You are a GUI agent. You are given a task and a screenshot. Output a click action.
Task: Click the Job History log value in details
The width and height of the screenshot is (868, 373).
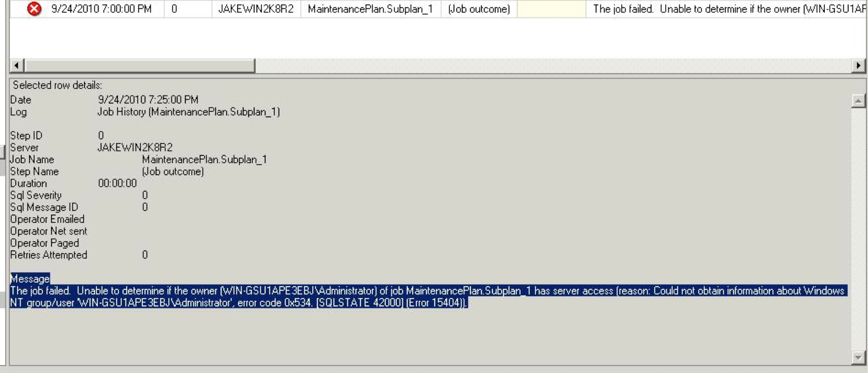188,112
